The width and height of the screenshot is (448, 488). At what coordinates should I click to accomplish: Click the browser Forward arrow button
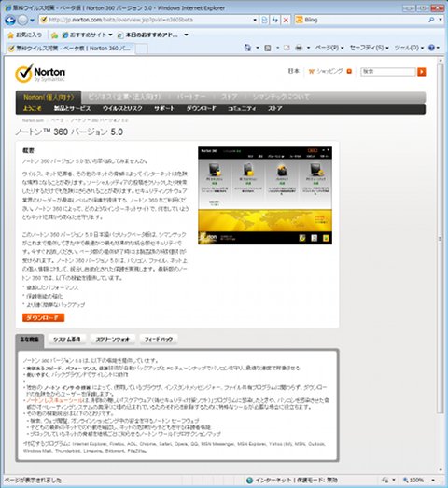coord(22,21)
